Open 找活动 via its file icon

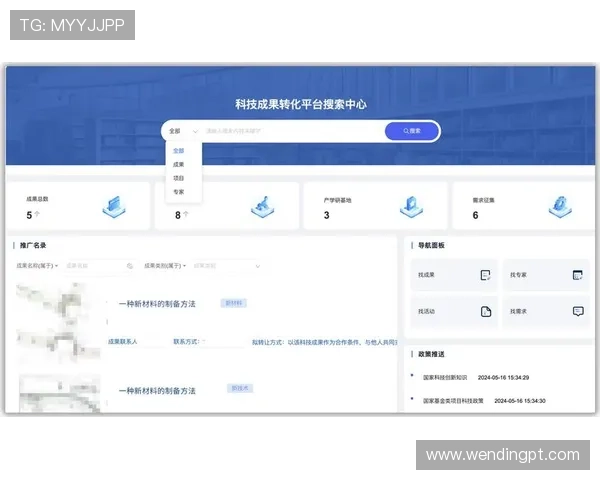(x=486, y=312)
